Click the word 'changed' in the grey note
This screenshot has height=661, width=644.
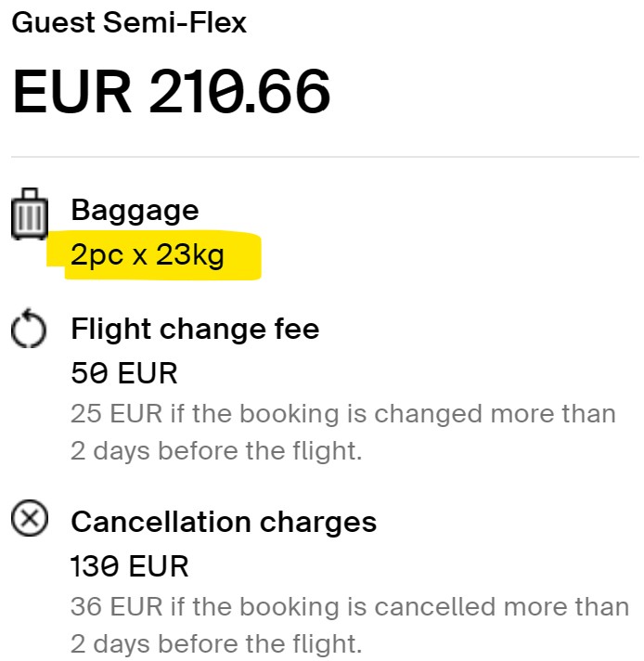pos(428,413)
